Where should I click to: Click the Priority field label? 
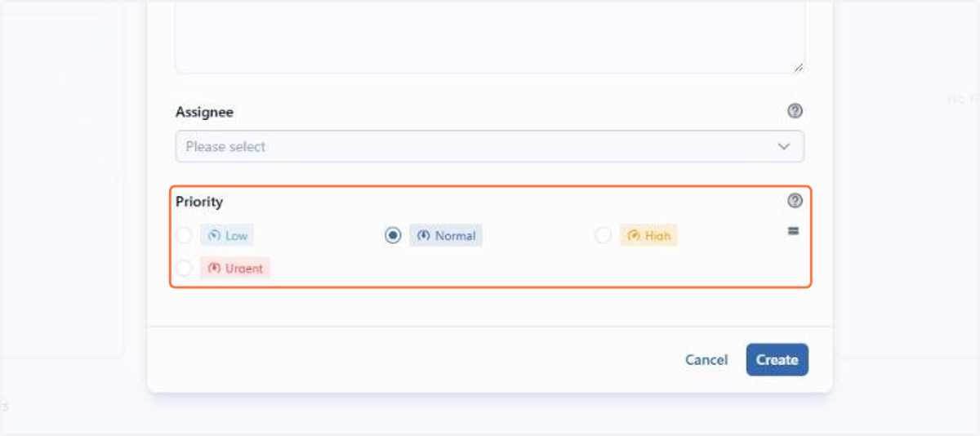click(199, 201)
